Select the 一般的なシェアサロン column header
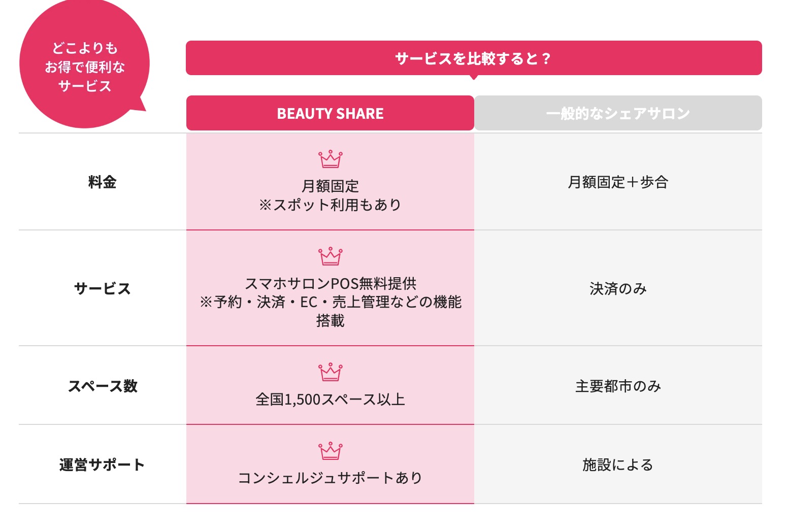Image resolution: width=788 pixels, height=532 pixels. [x=618, y=113]
